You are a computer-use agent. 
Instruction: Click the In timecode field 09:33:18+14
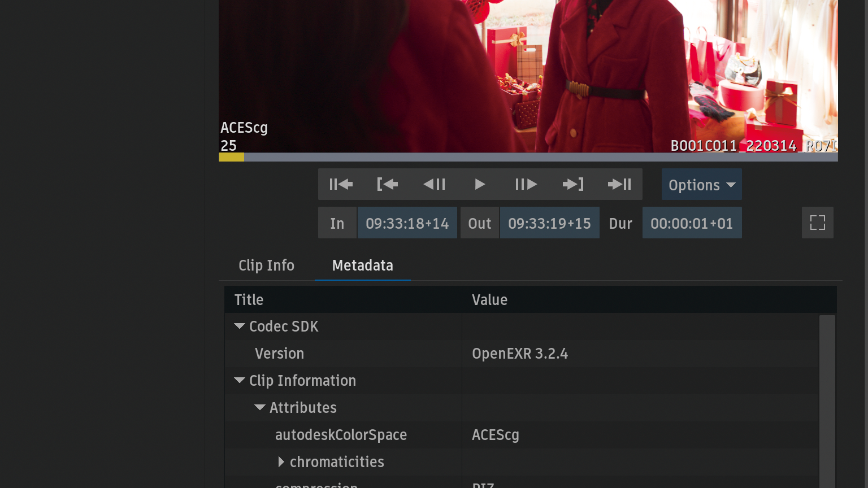407,223
